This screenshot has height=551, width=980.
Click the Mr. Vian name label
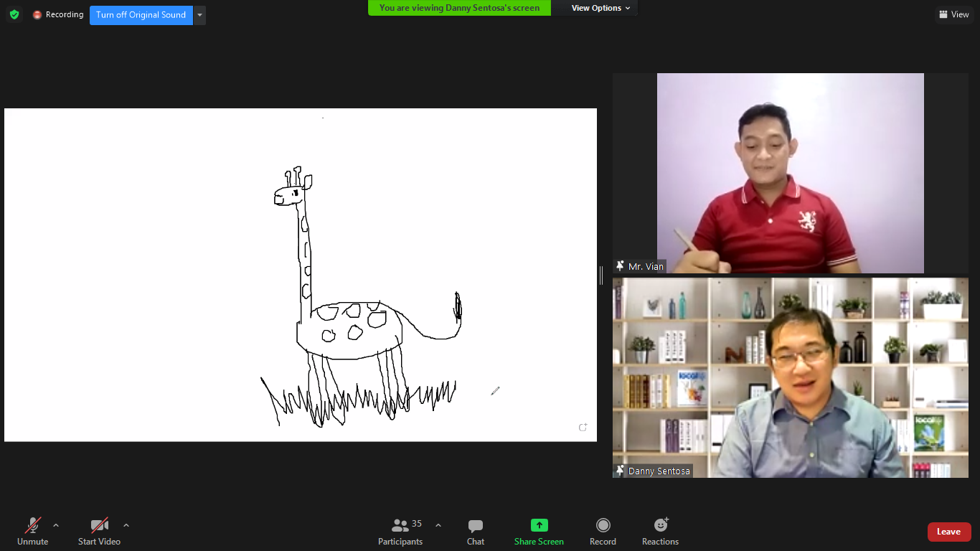click(x=646, y=266)
